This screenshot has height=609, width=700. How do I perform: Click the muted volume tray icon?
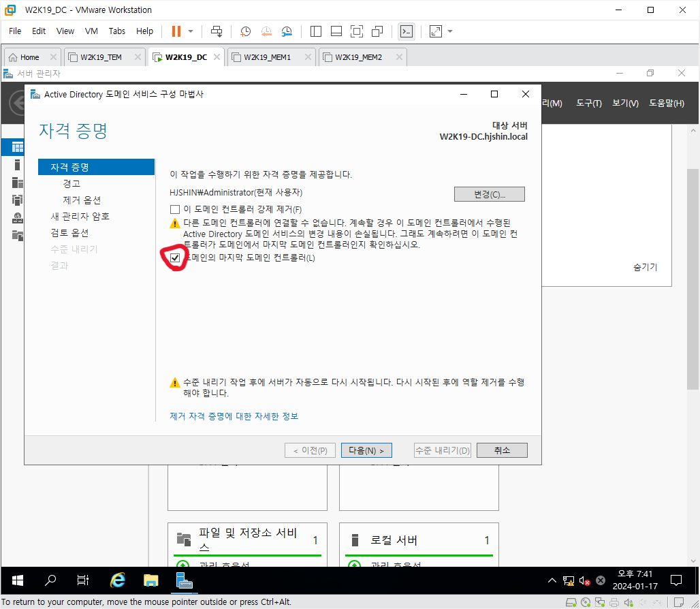click(584, 580)
